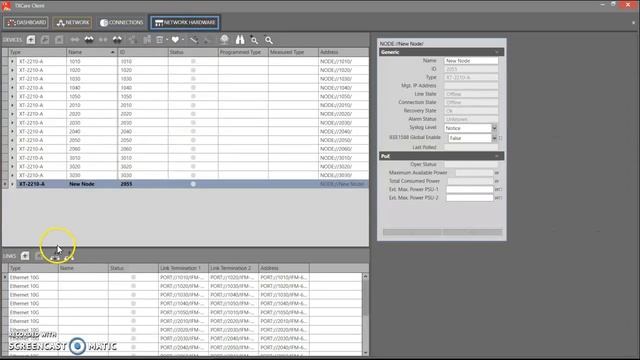Screen dimensions: 640x360
Task: Click the second greyed devices toolbar icon
Action: [x=45, y=40]
